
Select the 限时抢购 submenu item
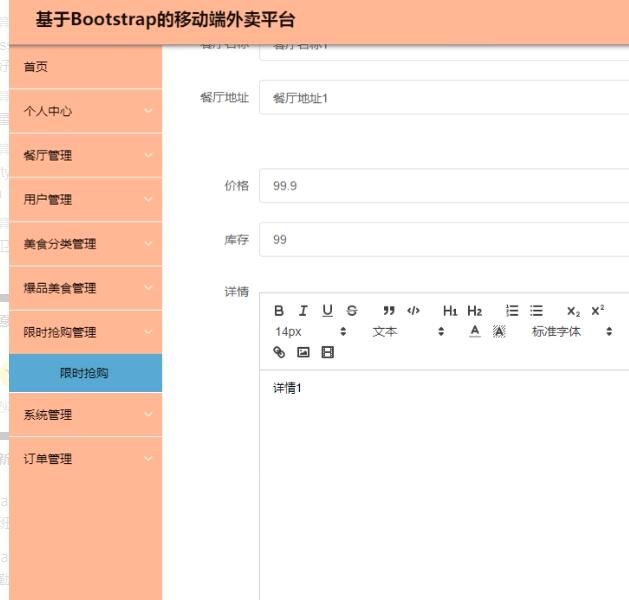tap(85, 373)
